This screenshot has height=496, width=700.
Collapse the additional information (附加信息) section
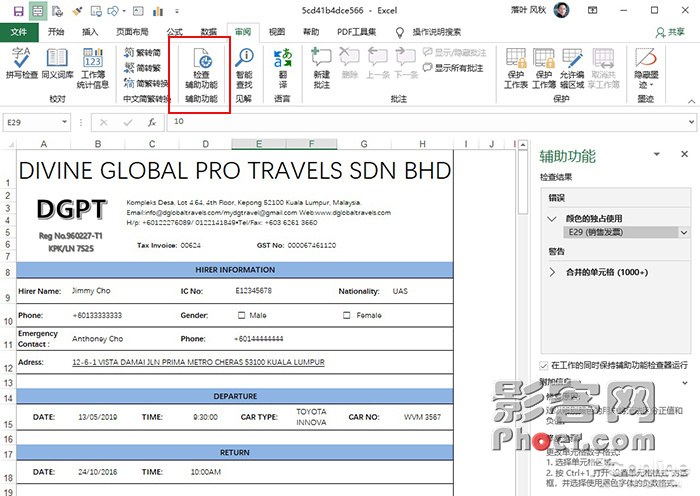685,383
